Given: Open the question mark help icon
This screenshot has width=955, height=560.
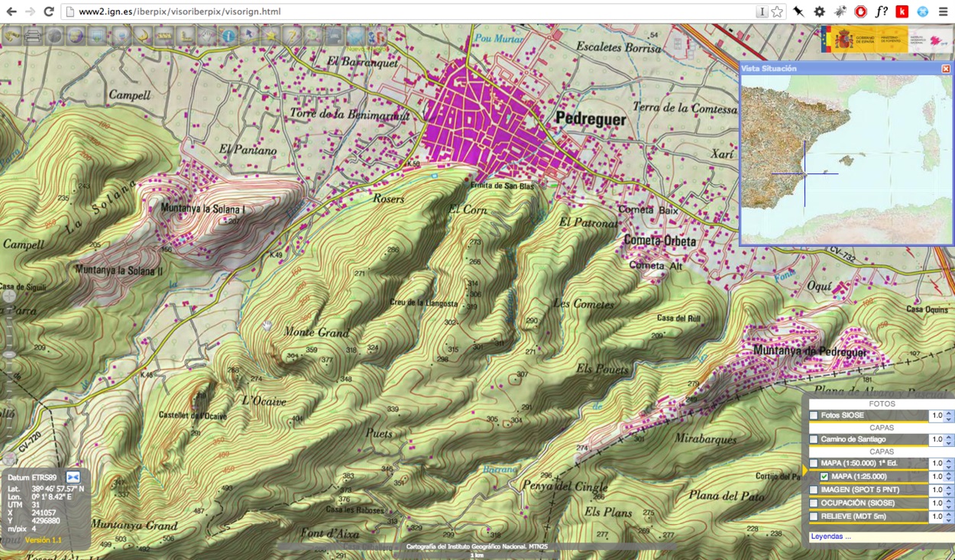Looking at the screenshot, I should pyautogui.click(x=292, y=36).
